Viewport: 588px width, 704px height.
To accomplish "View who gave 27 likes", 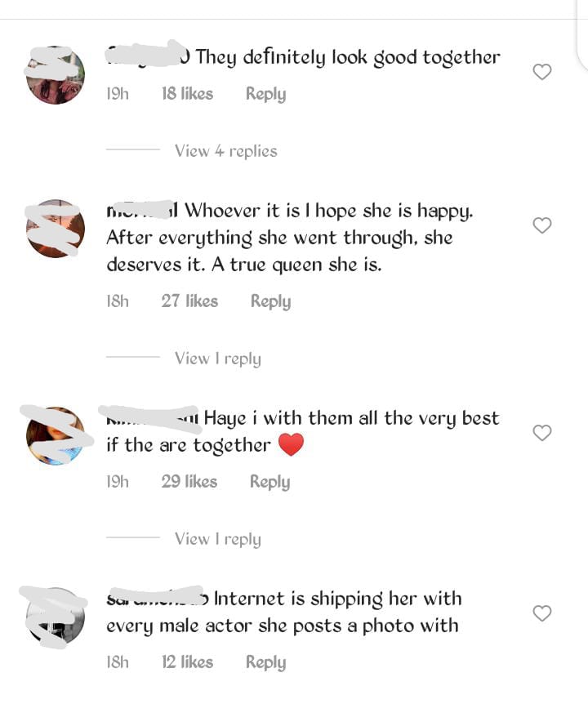I will [189, 301].
